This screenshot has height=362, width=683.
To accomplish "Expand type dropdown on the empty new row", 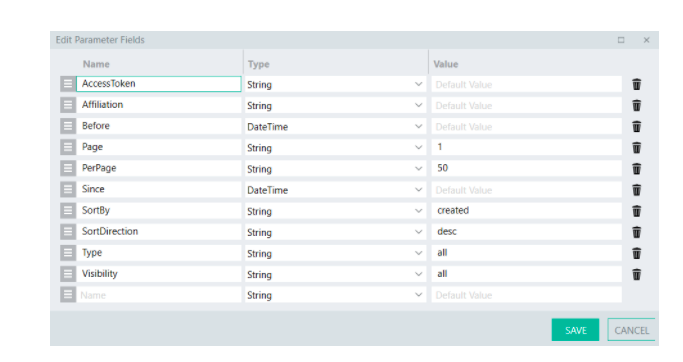I will [x=335, y=295].
